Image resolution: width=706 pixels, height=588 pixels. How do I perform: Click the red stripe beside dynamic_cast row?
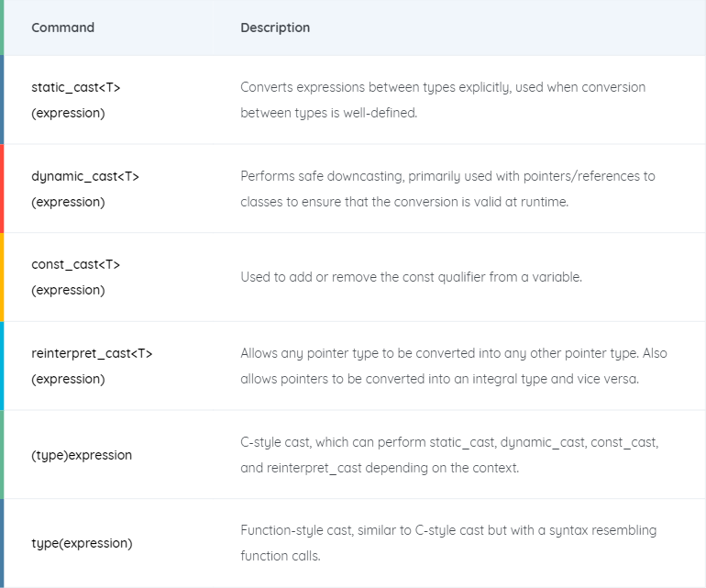[2, 188]
